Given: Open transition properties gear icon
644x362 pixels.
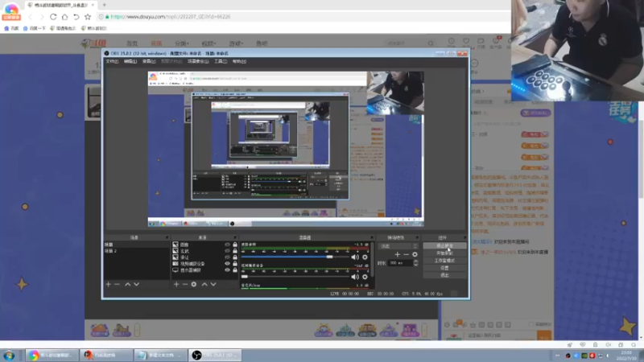Looking at the screenshot, I should click(x=415, y=254).
